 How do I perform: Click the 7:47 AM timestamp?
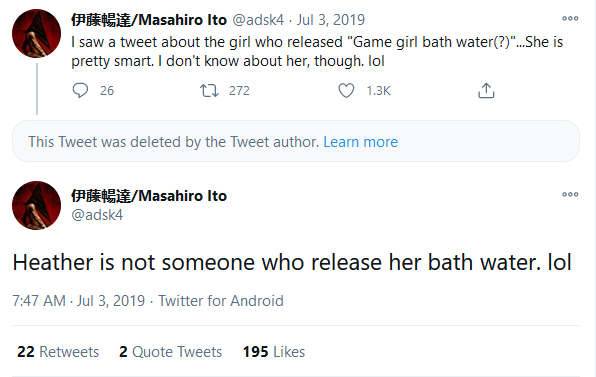39,301
